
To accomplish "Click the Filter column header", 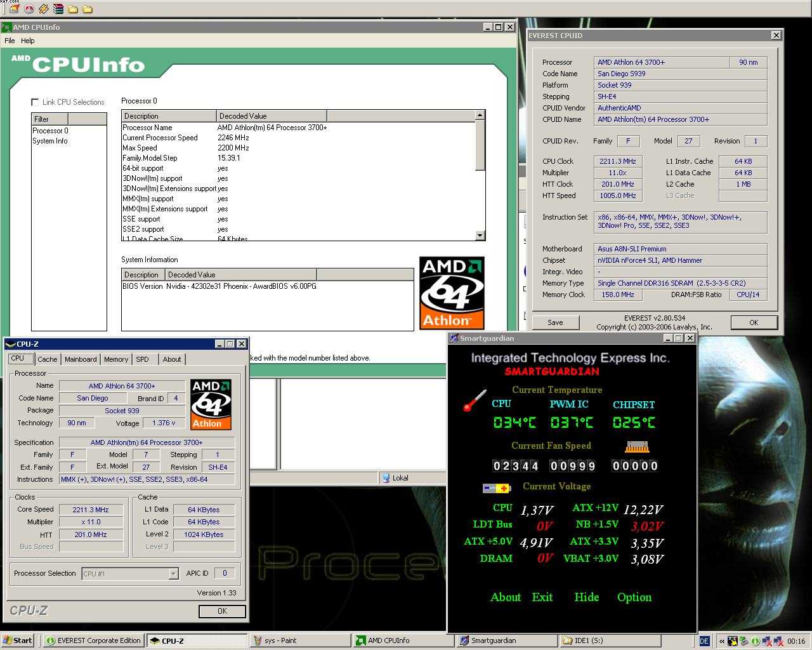I will pos(49,119).
